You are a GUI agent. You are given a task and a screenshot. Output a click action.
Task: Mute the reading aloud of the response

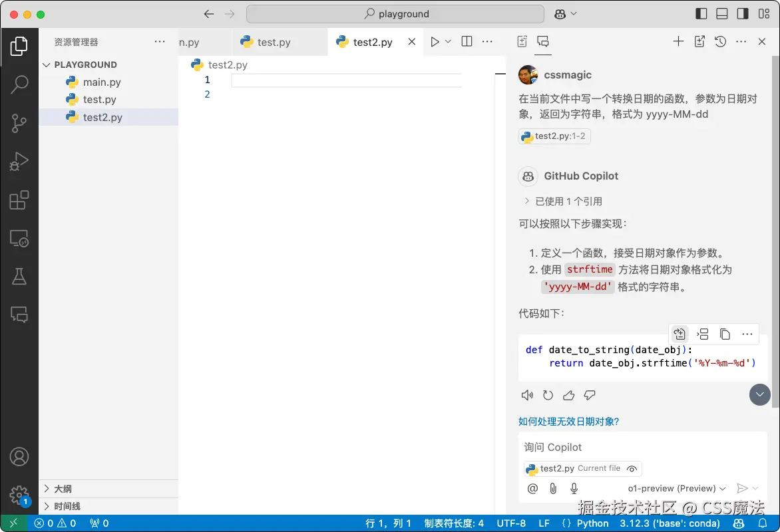click(527, 394)
